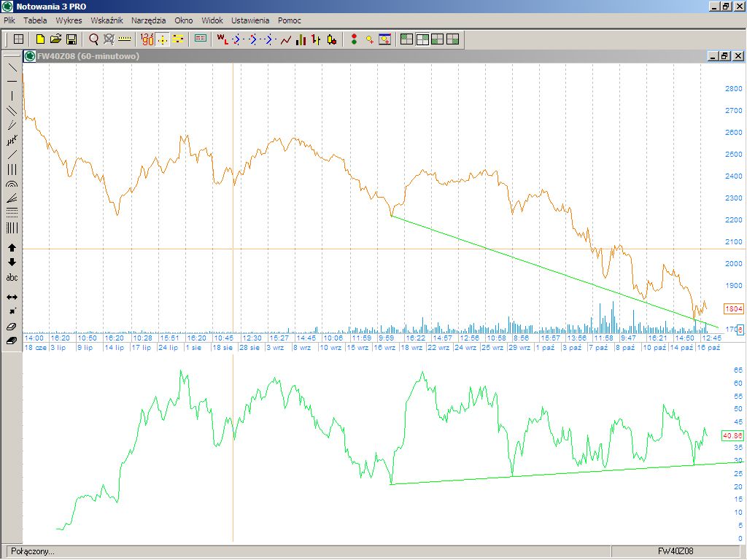The height and width of the screenshot is (560, 747).
Task: Choose the second window layout icon
Action: (x=422, y=39)
